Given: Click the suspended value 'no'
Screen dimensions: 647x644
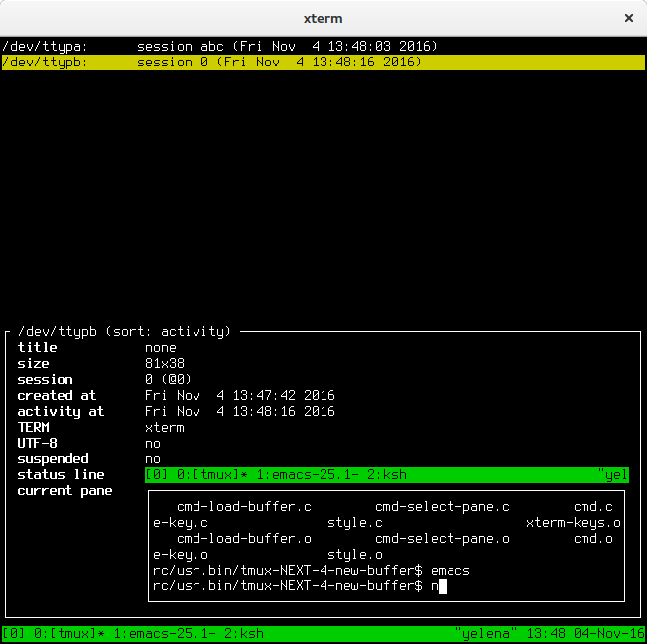Looking at the screenshot, I should [153, 458].
